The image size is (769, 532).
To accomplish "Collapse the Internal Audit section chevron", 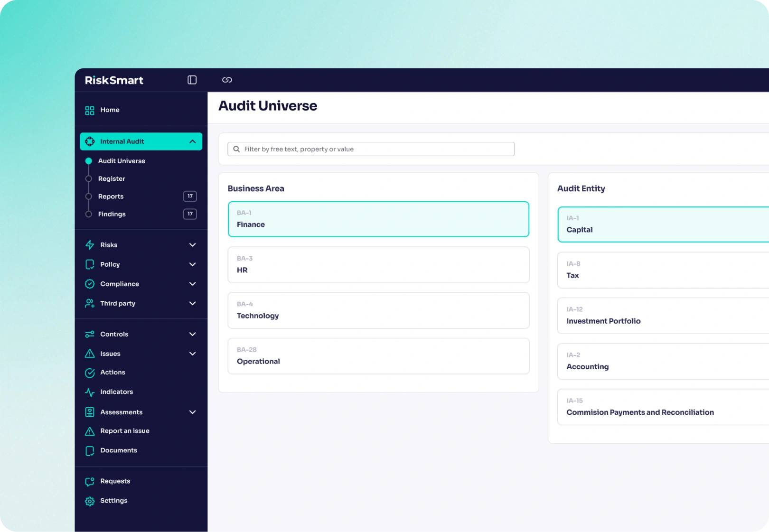I will click(x=192, y=141).
